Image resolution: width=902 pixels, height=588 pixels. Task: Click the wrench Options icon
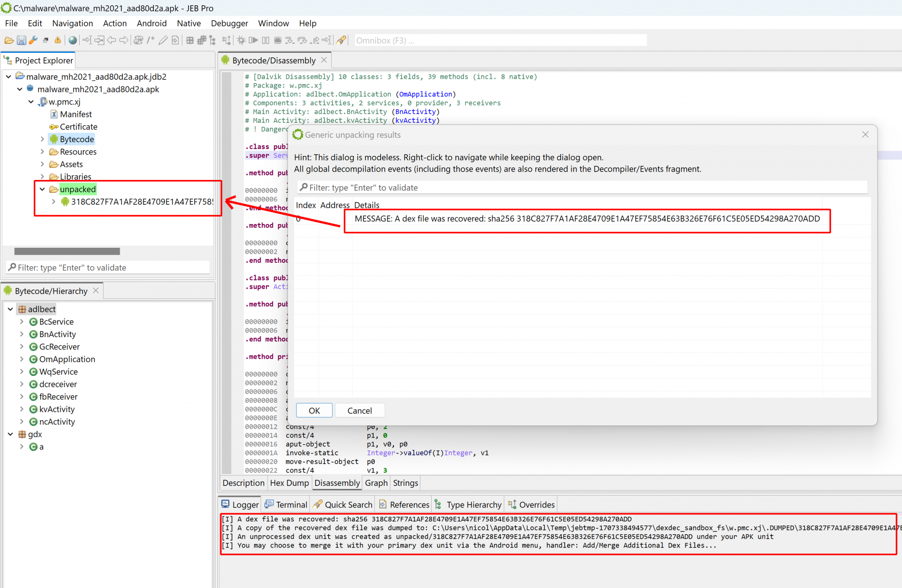tap(33, 40)
